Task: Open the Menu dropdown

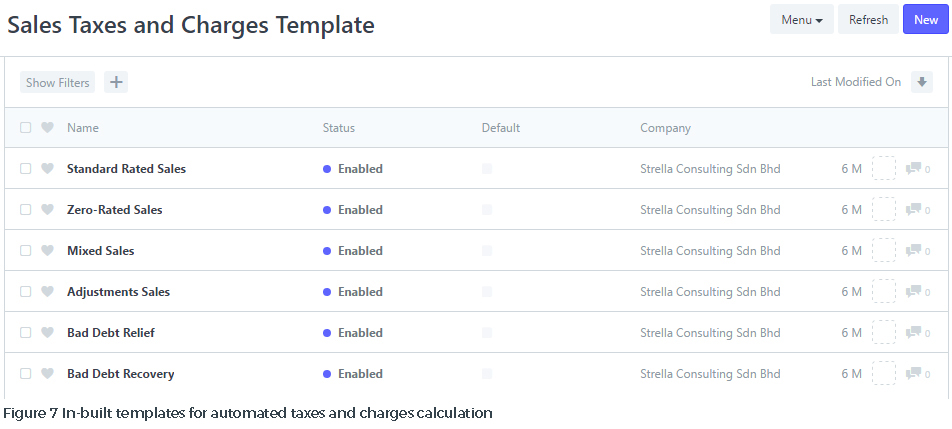Action: point(801,19)
